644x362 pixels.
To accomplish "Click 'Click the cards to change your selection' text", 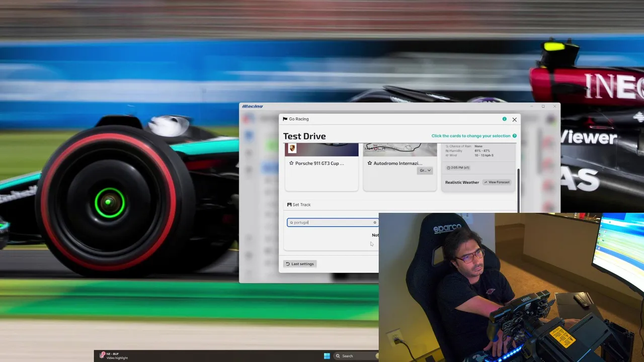I will (x=471, y=136).
